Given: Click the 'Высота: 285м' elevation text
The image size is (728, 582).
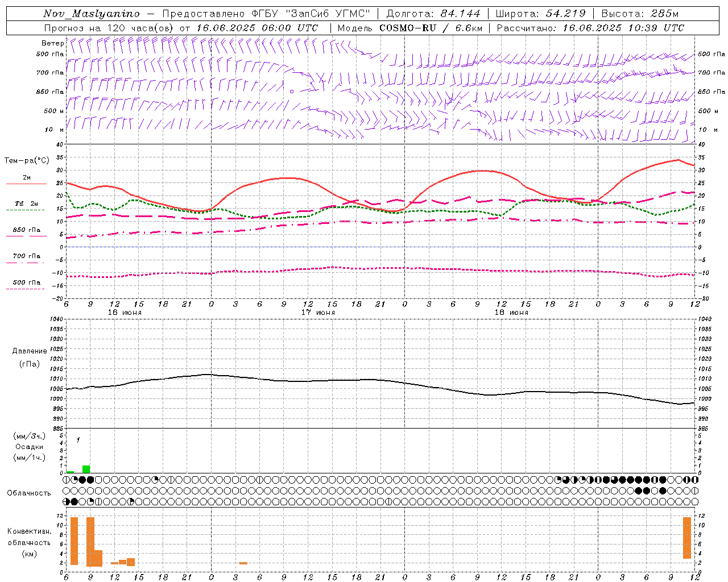Looking at the screenshot, I should pos(640,14).
